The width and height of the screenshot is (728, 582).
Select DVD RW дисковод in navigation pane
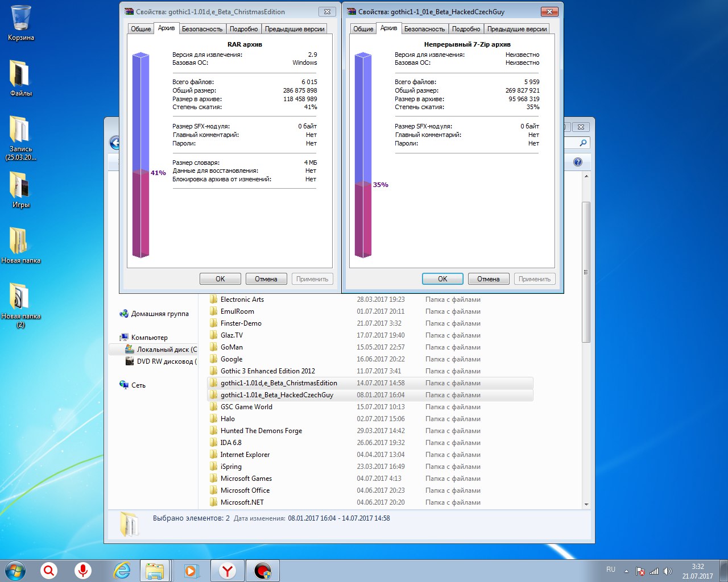161,361
